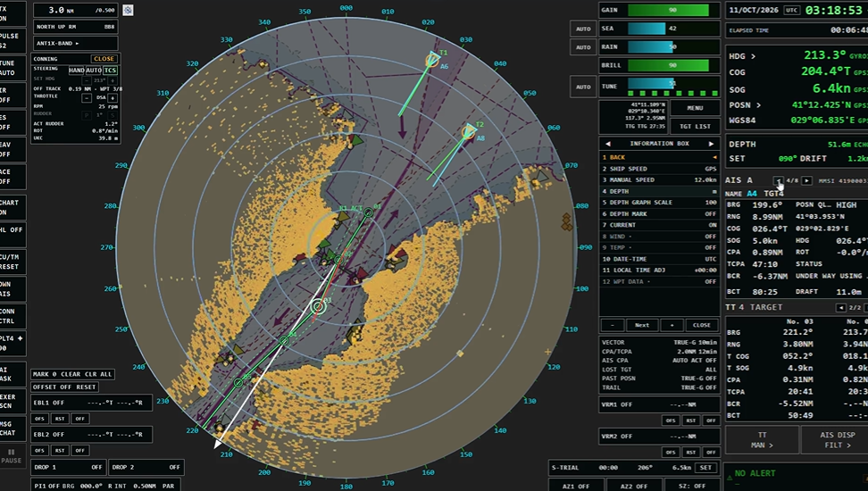This screenshot has height=491, width=868.
Task: Click the compass icon beside the range box
Action: 128,10
